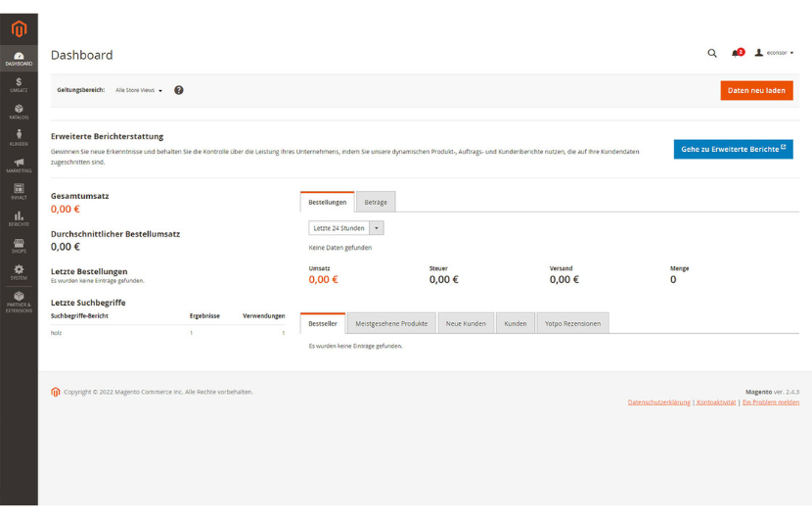The image size is (812, 519).
Task: Open the Datenschutzerklärung link
Action: 658,402
